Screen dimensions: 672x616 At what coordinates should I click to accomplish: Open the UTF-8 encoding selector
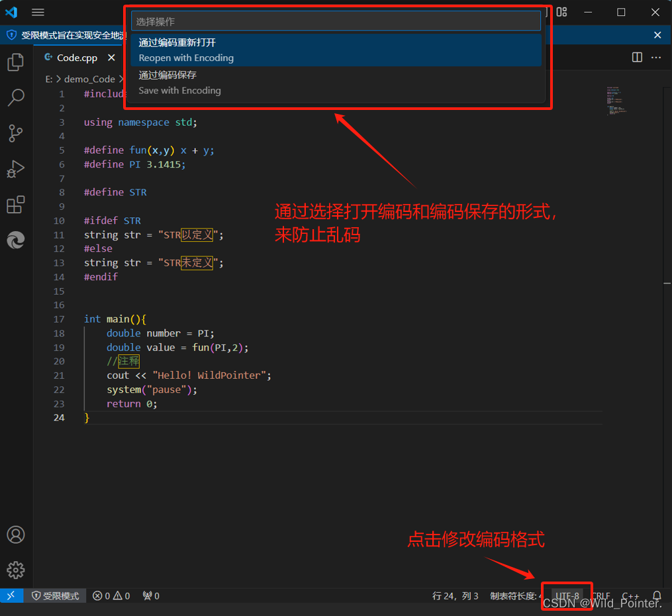pos(567,595)
